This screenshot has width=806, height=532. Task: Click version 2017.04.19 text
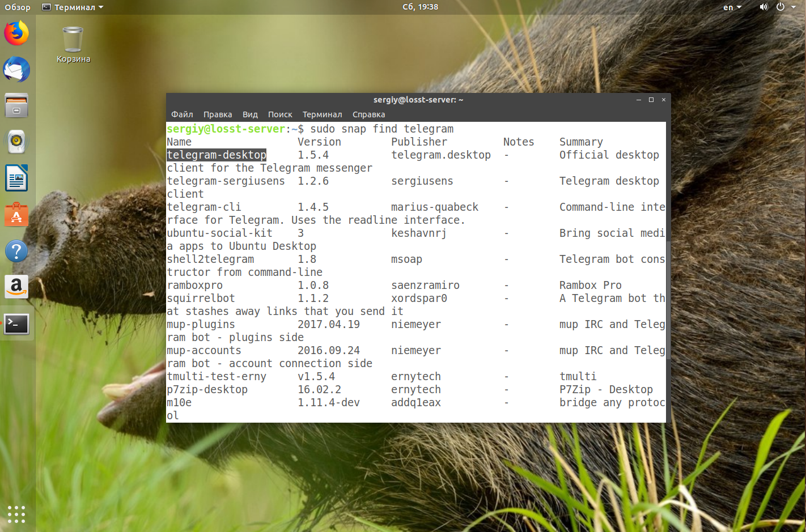point(329,324)
